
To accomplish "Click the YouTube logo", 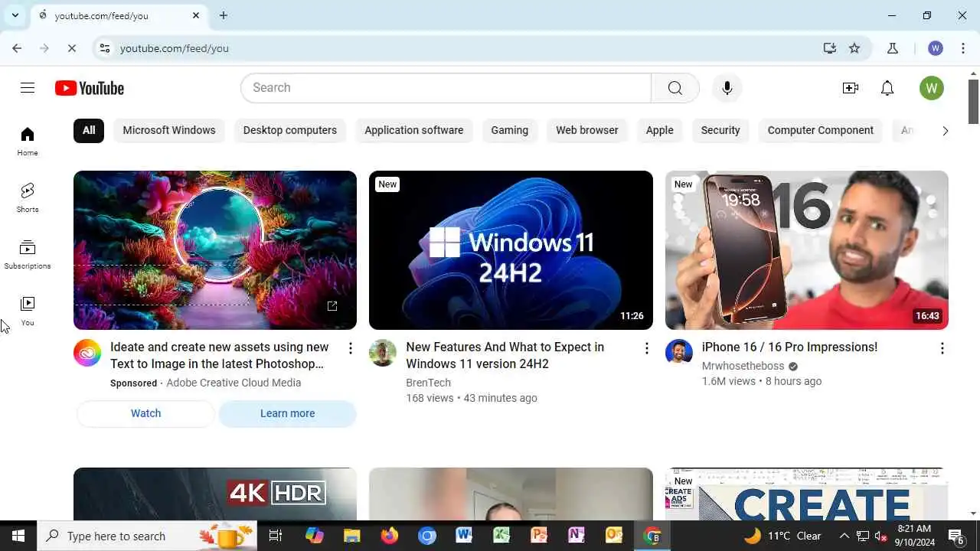I will coord(90,88).
